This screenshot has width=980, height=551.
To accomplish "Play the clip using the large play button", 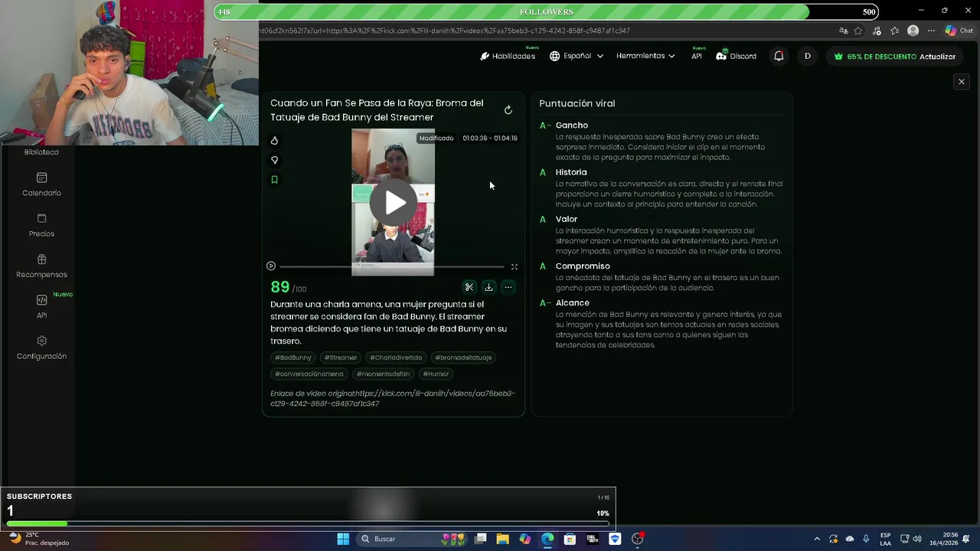I will [394, 202].
